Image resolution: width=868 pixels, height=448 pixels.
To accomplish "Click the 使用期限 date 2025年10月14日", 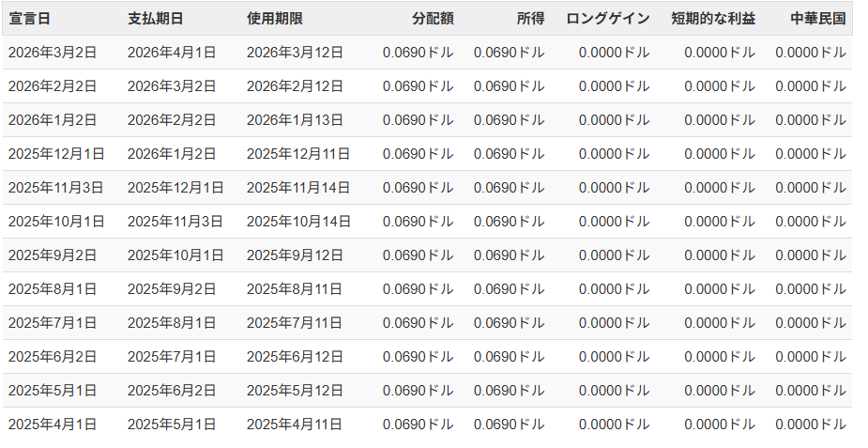I will 298,222.
